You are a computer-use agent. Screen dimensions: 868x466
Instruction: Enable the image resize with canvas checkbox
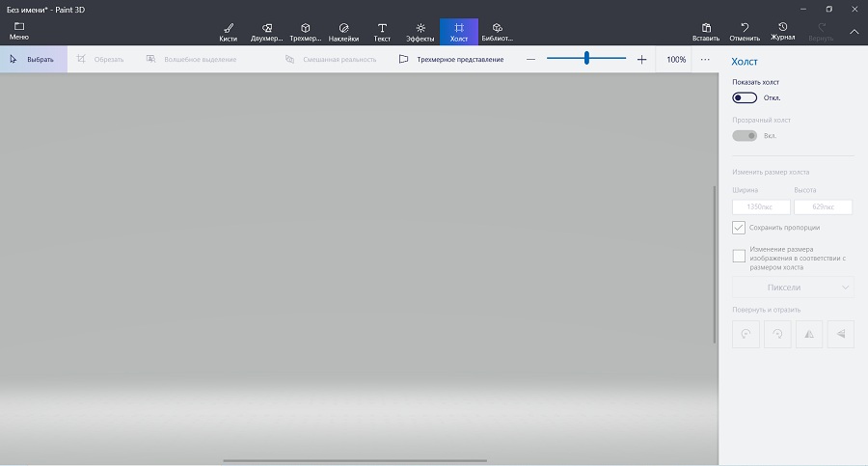(x=739, y=256)
